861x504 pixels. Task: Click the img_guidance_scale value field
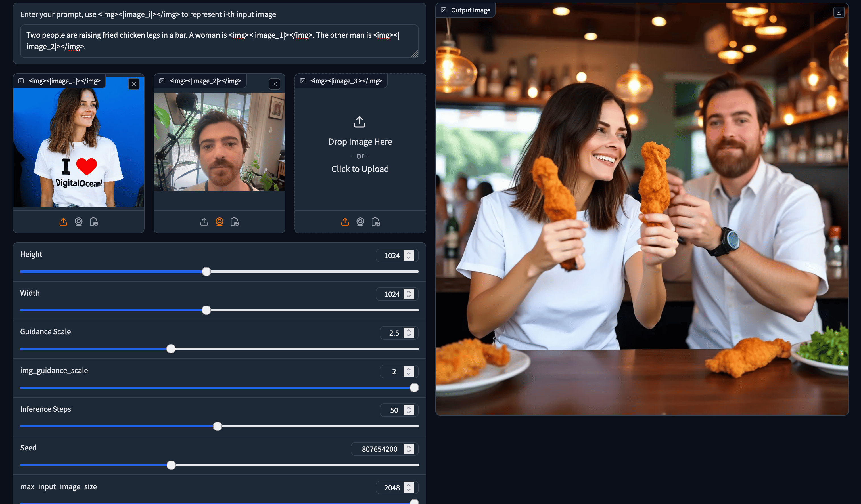tap(399, 371)
